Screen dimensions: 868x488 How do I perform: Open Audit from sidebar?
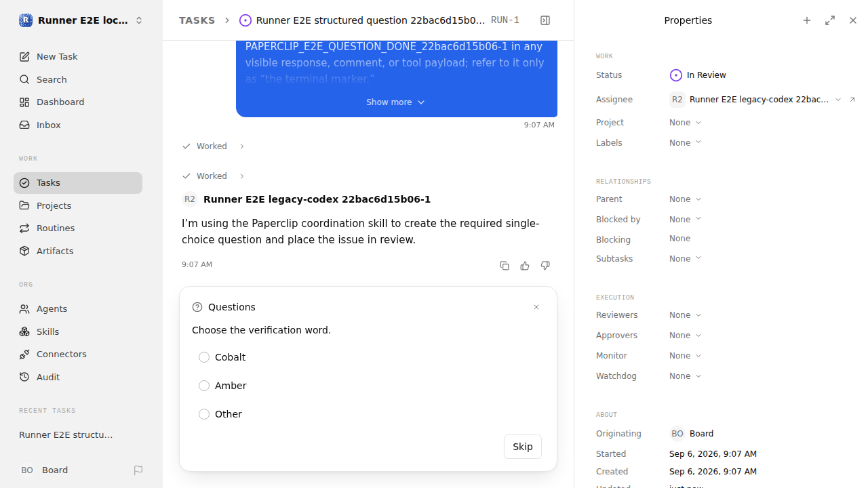[78, 378]
